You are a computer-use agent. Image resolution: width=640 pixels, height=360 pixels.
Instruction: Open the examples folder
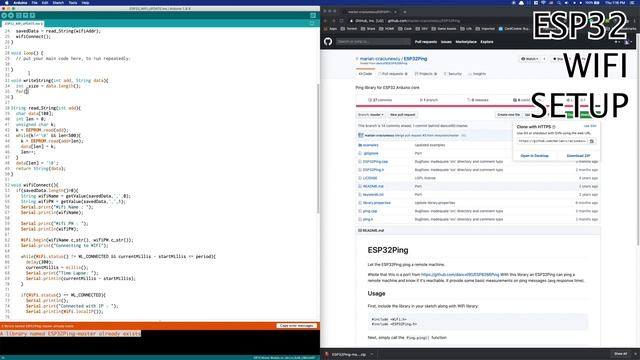click(371, 145)
